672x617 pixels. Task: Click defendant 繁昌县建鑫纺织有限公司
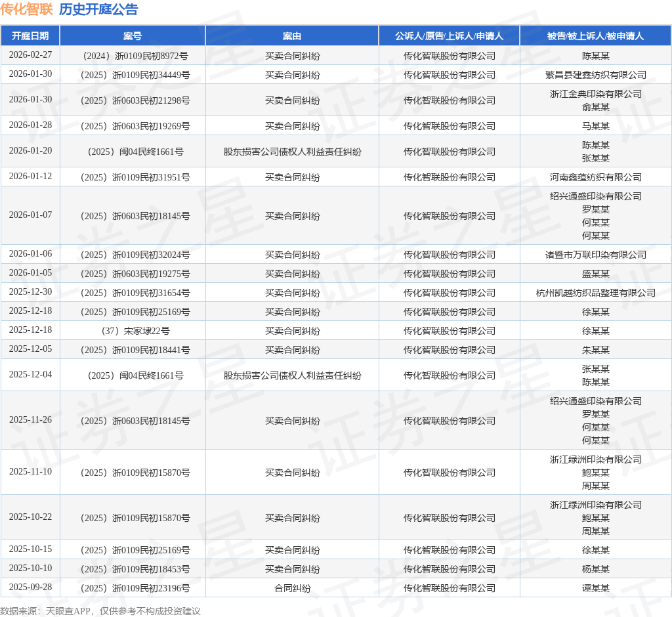tap(596, 75)
